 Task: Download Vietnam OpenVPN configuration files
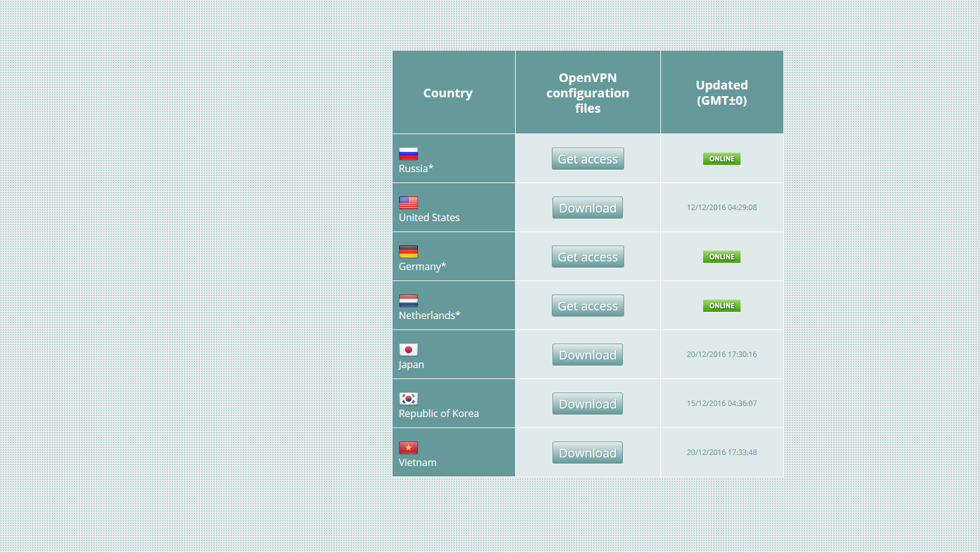coord(588,453)
